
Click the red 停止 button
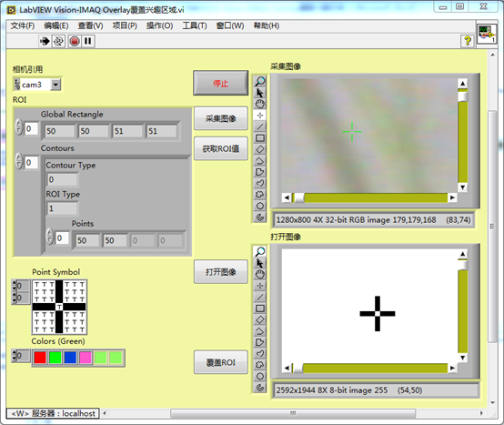[x=220, y=83]
